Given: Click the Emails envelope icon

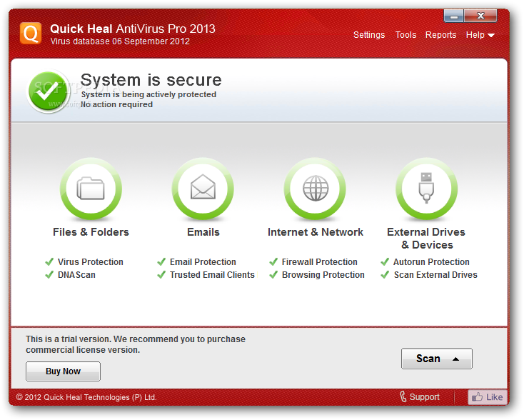Looking at the screenshot, I should [x=203, y=189].
